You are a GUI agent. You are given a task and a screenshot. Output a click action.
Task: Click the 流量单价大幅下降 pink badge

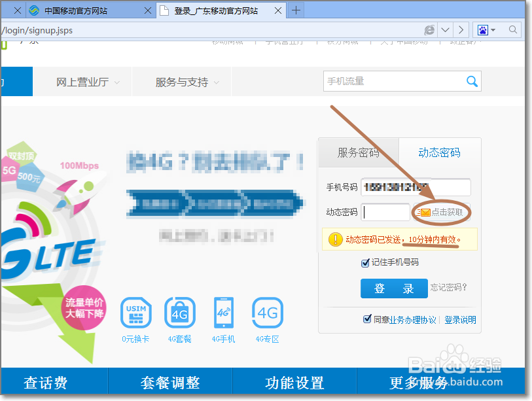point(84,308)
